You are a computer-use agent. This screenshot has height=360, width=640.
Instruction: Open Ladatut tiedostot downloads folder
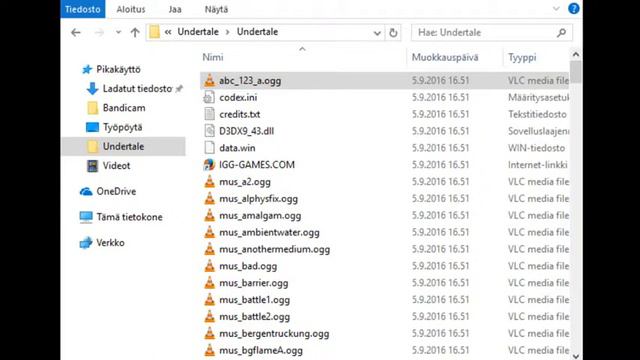point(138,89)
